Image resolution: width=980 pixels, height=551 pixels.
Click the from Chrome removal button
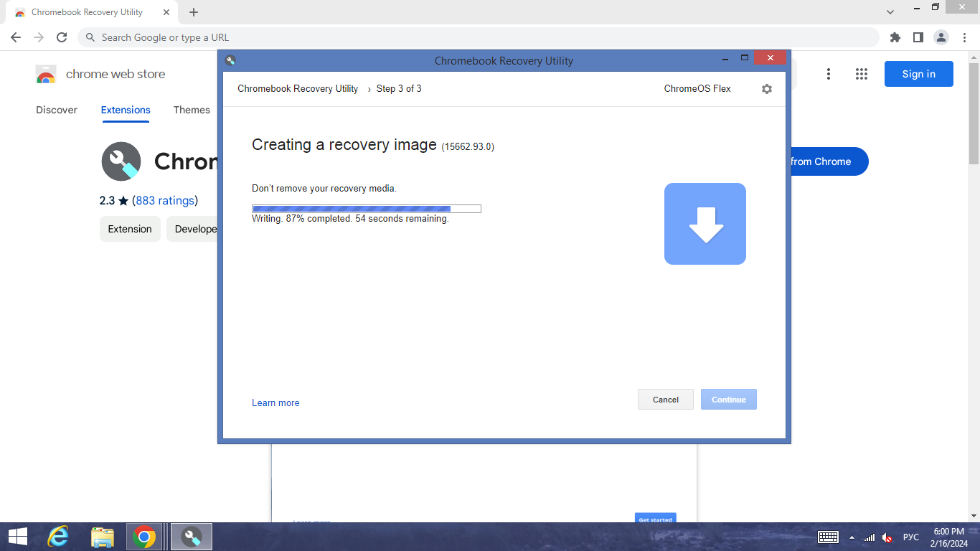829,161
